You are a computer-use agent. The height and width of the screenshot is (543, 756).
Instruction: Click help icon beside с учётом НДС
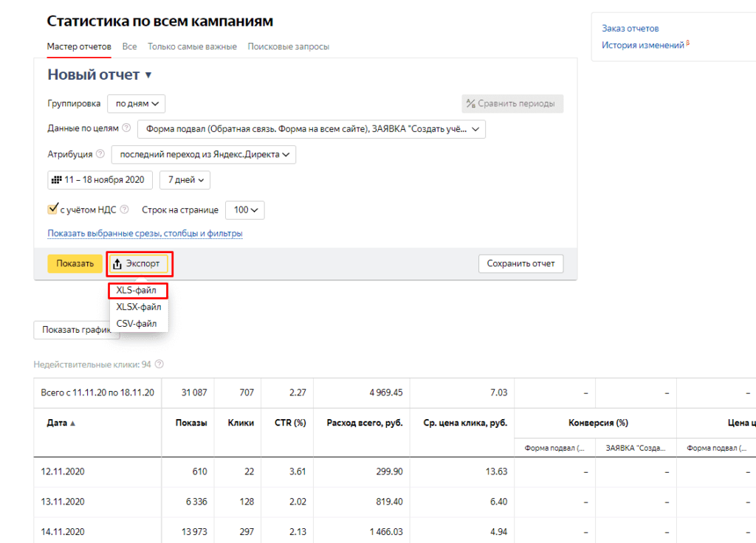[x=124, y=210]
